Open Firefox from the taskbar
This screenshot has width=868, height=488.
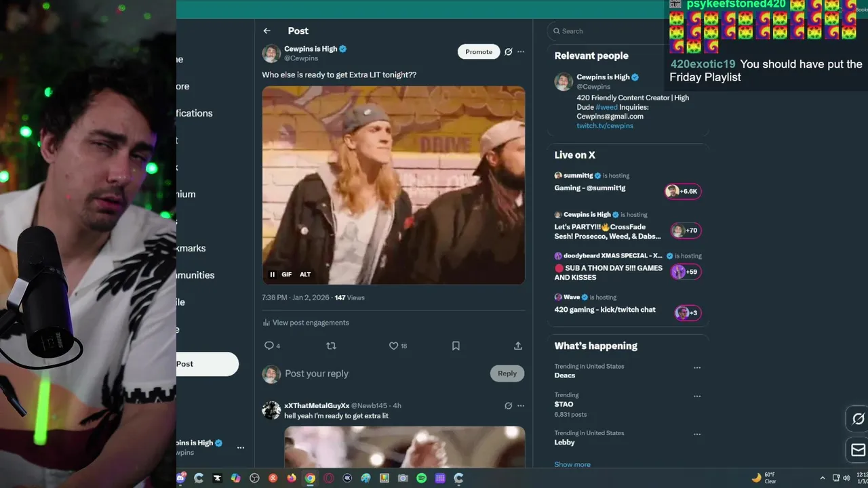coord(292,478)
